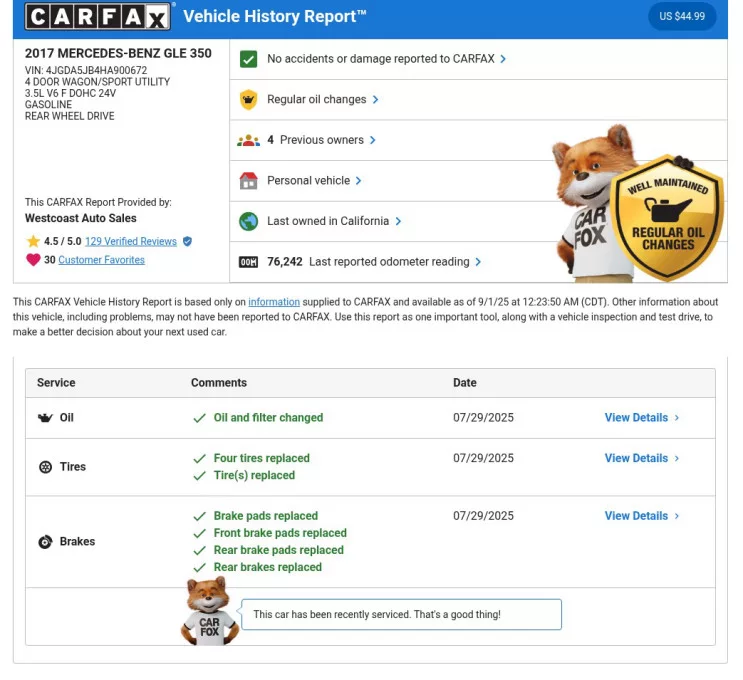Expand the 4 Previous owners section

click(321, 140)
